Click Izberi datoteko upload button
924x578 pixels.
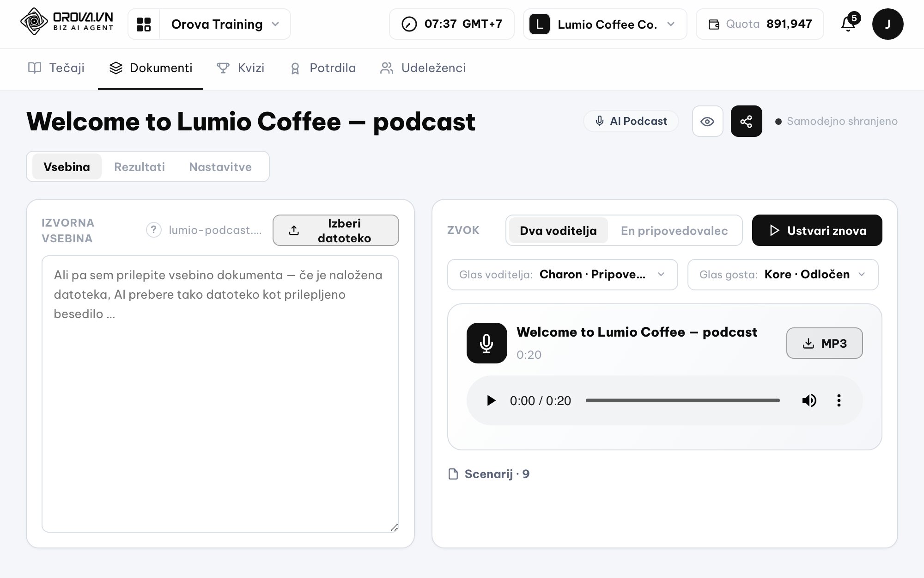[336, 230]
